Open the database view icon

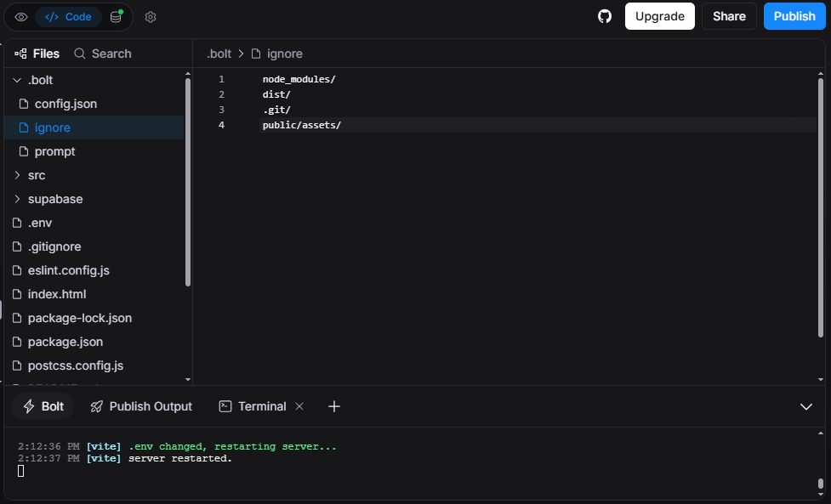click(x=116, y=17)
